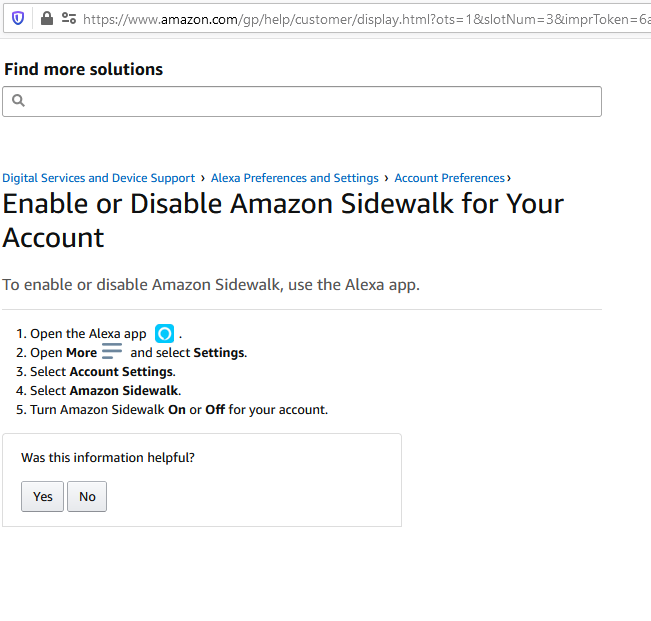The height and width of the screenshot is (621, 651).
Task: Focus the Find more solutions search field
Action: 310,101
